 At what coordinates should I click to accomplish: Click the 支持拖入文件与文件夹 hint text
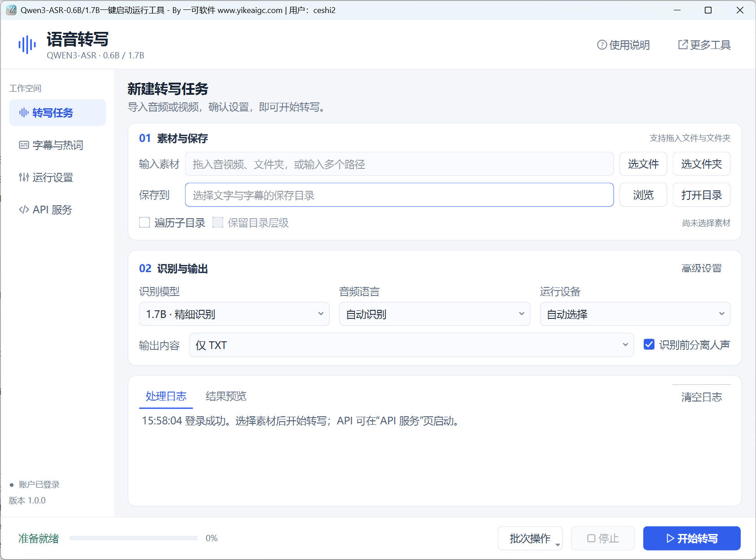point(690,138)
